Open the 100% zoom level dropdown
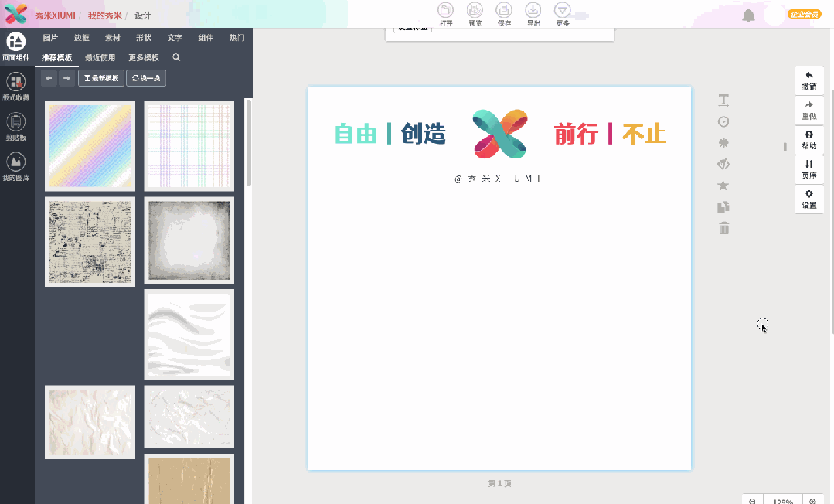Viewport: 834px width, 504px height. (x=784, y=499)
